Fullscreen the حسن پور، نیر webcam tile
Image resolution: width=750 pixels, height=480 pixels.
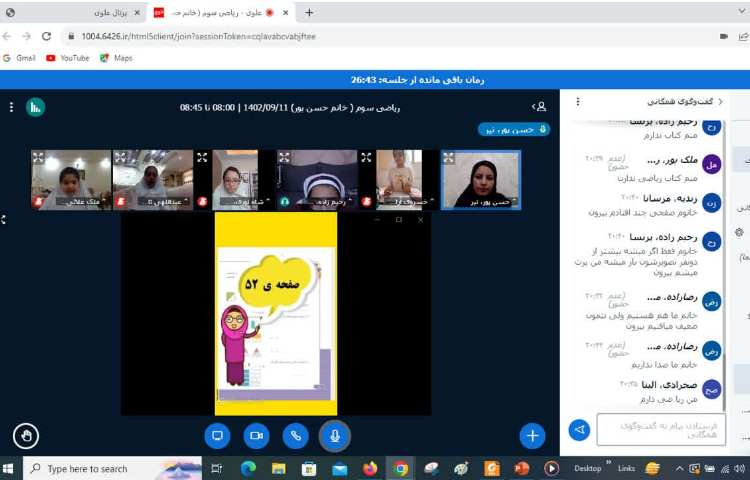pyautogui.click(x=449, y=158)
